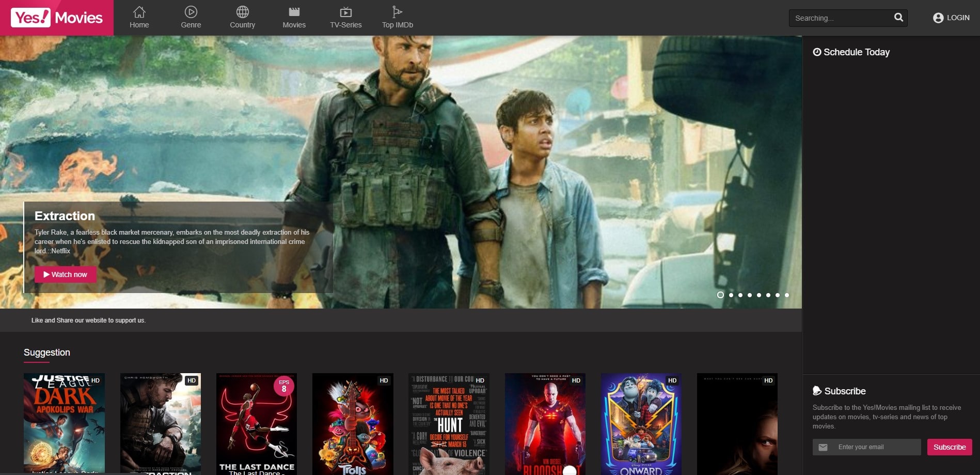Image resolution: width=980 pixels, height=475 pixels.
Task: Click the Watch now button for Extraction
Action: pyautogui.click(x=66, y=274)
